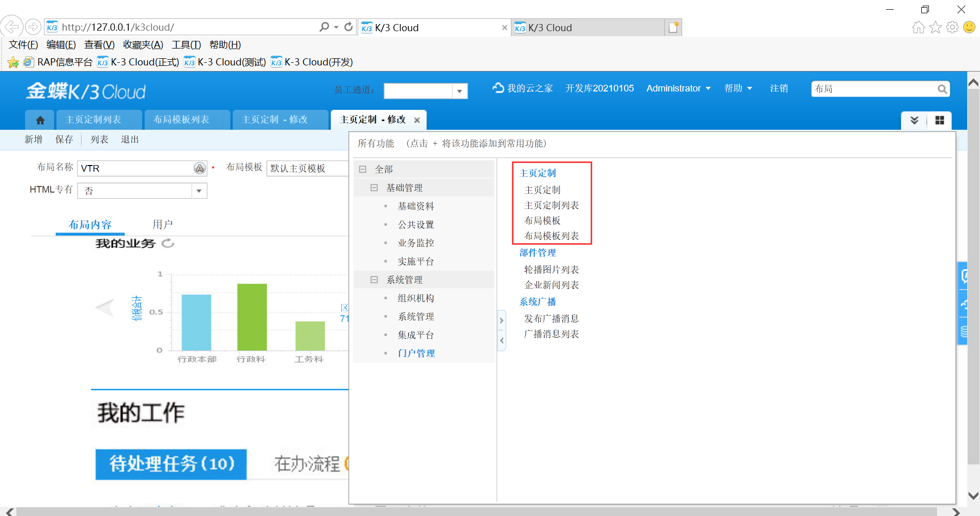Switch to the 主页定制列表 tab
This screenshot has height=516, width=980.
[x=99, y=120]
